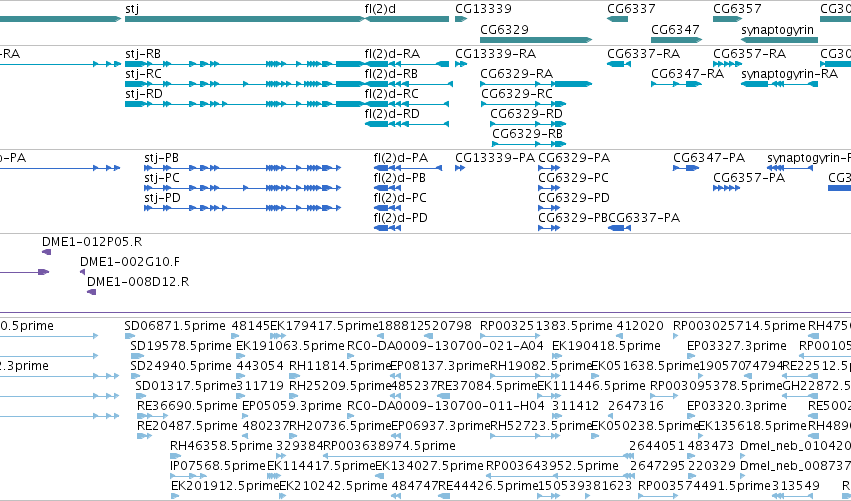Select the RP003574491.5prime feature

pyautogui.click(x=658, y=496)
